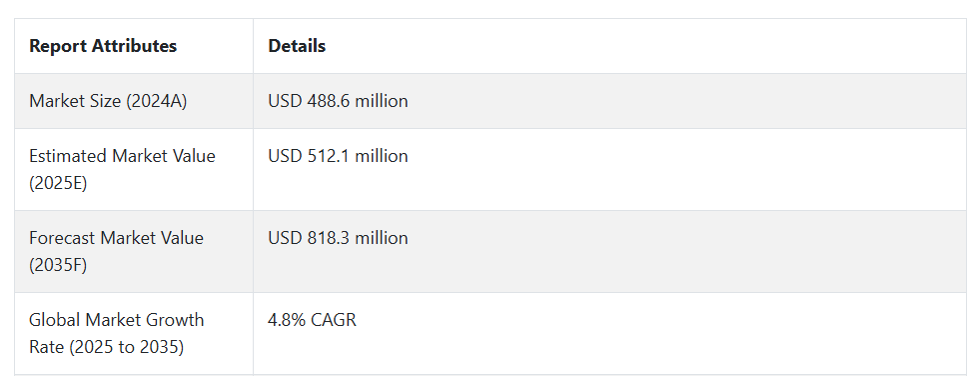Click the 4.8% CAGR value
The image size is (980, 376).
312,320
